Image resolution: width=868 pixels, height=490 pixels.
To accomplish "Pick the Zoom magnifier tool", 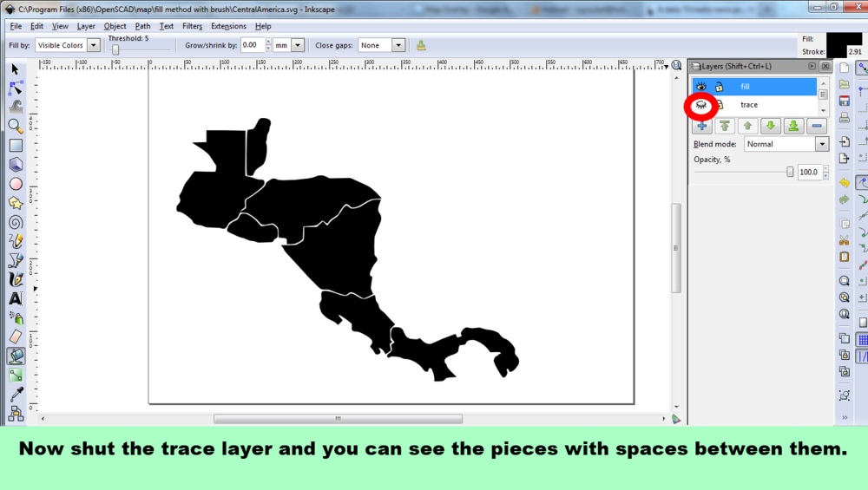I will click(x=16, y=126).
